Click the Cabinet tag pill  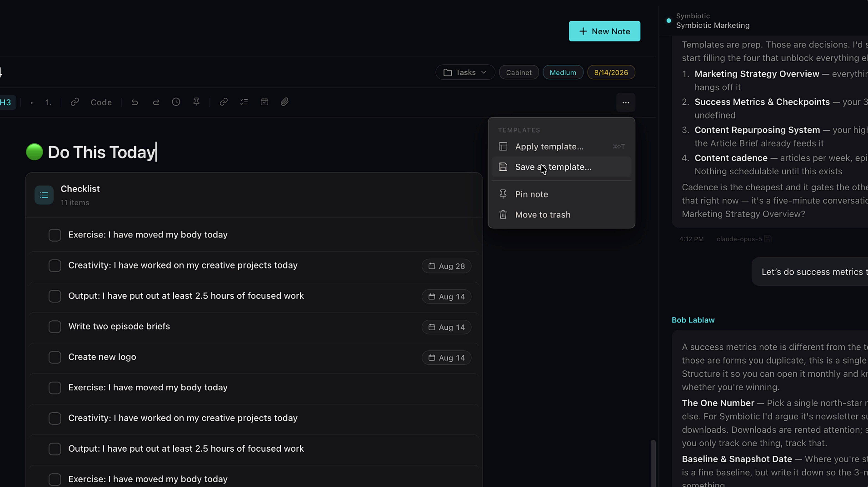click(519, 73)
